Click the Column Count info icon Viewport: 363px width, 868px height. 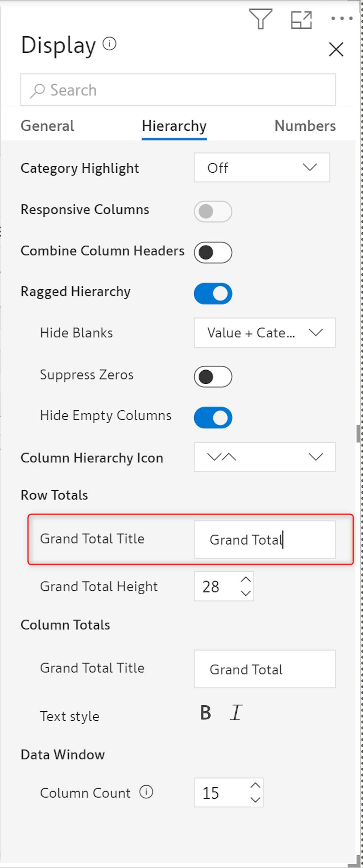pyautogui.click(x=146, y=792)
